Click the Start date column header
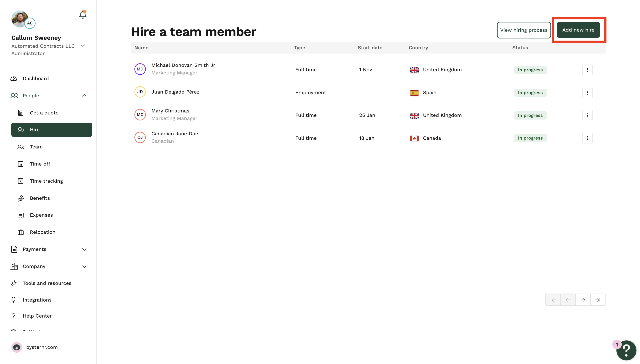The image size is (640, 364). (370, 48)
